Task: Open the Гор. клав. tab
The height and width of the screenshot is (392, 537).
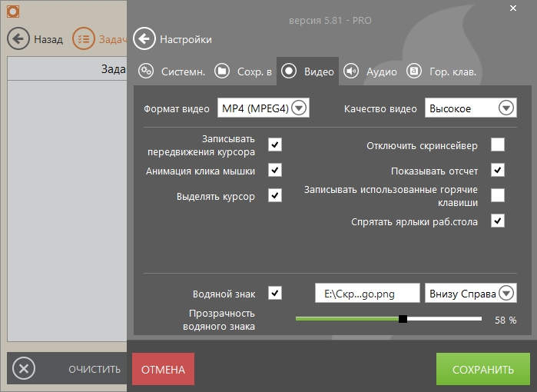Action: coord(442,71)
